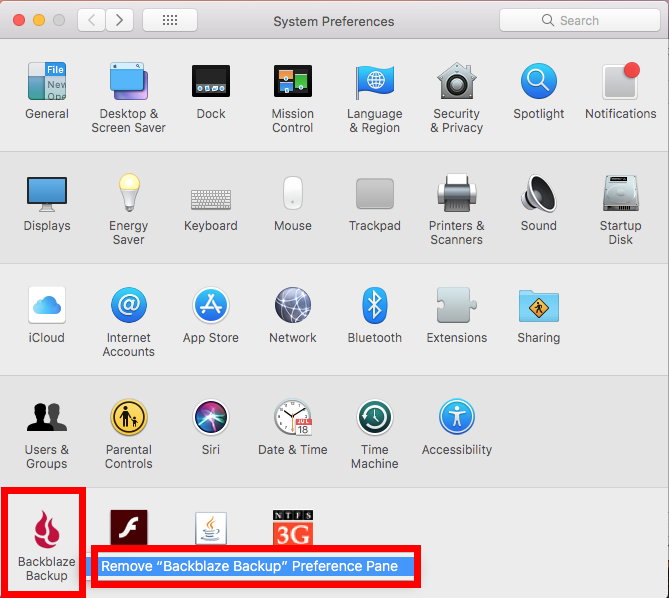Click the forward navigation arrow
The height and width of the screenshot is (598, 669).
[119, 20]
